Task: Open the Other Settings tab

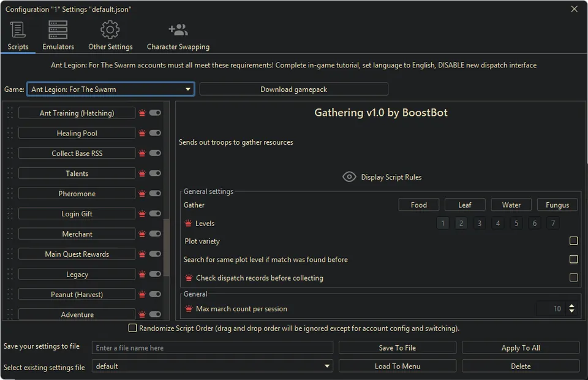Action: tap(110, 36)
